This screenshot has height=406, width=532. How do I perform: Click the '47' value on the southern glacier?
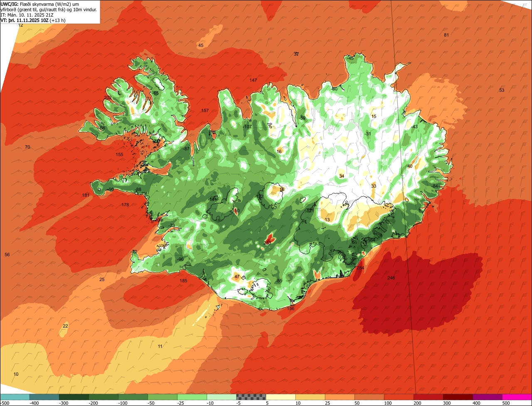tap(237, 276)
